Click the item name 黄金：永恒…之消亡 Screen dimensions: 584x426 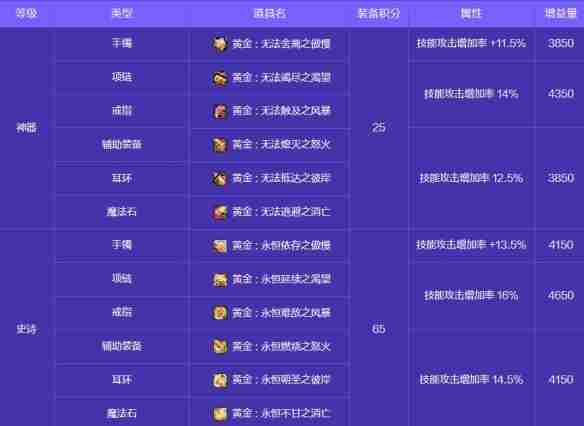tap(281, 413)
